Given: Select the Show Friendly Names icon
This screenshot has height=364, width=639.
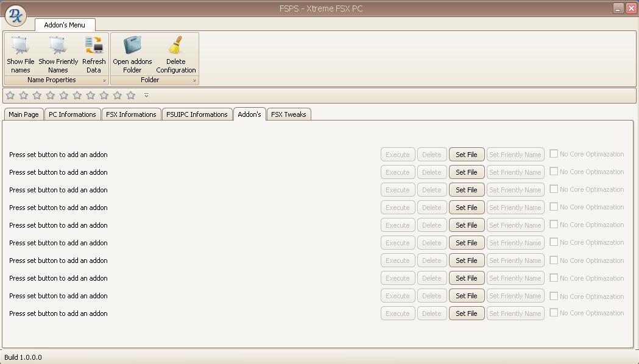Looking at the screenshot, I should (x=58, y=45).
